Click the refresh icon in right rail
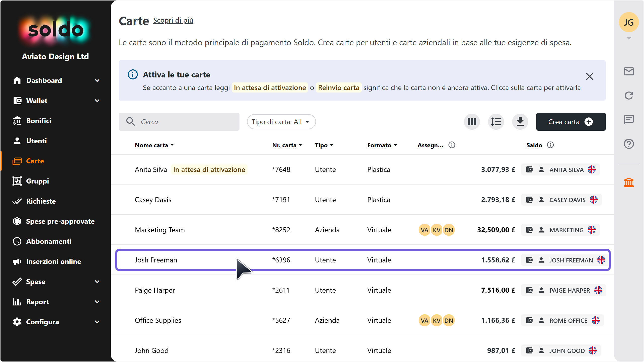The width and height of the screenshot is (644, 362). [x=629, y=96]
